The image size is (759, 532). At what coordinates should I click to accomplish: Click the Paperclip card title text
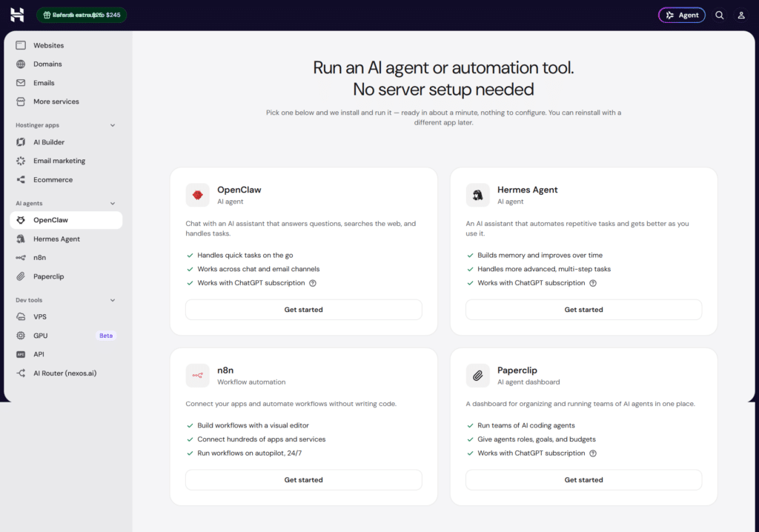pos(517,370)
